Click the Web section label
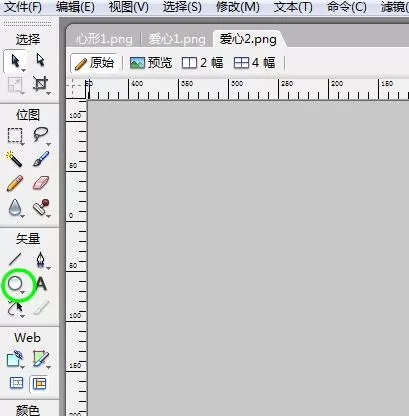This screenshot has width=409, height=416. 28,338
